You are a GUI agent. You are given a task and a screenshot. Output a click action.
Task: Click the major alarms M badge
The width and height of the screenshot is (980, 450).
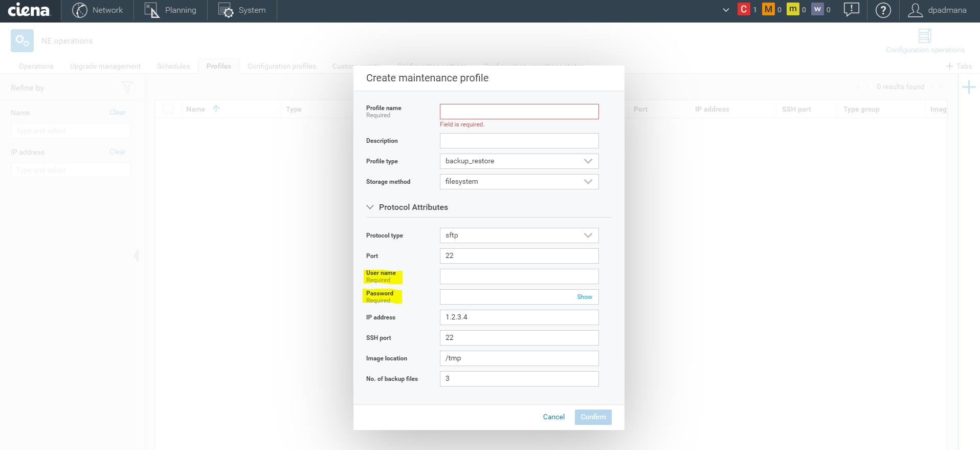(768, 9)
